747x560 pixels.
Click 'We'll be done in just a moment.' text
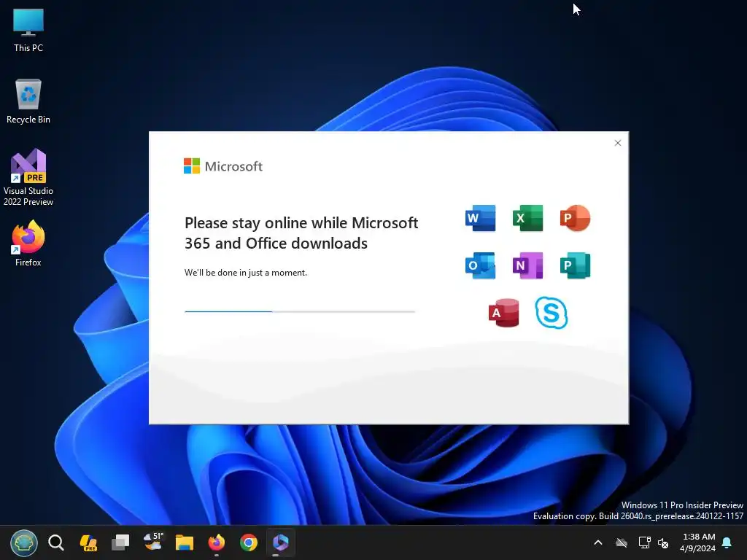point(246,273)
